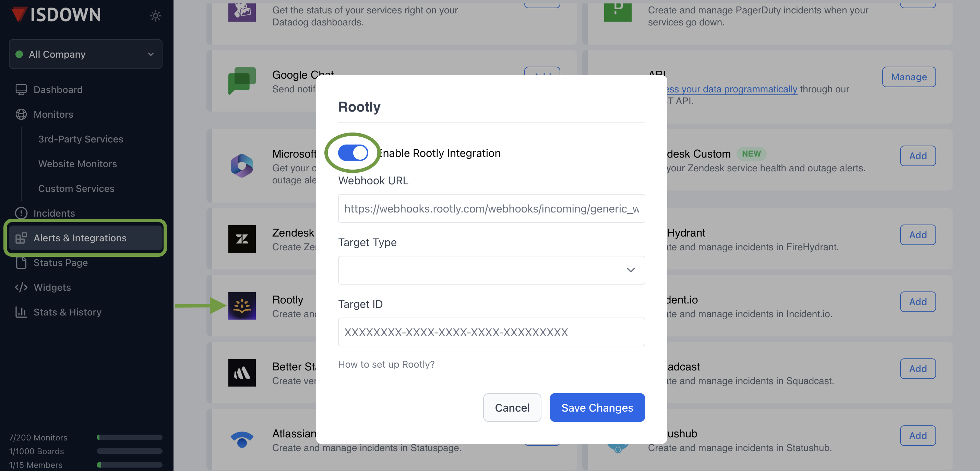Click the ISDOWN logo

coord(56,15)
